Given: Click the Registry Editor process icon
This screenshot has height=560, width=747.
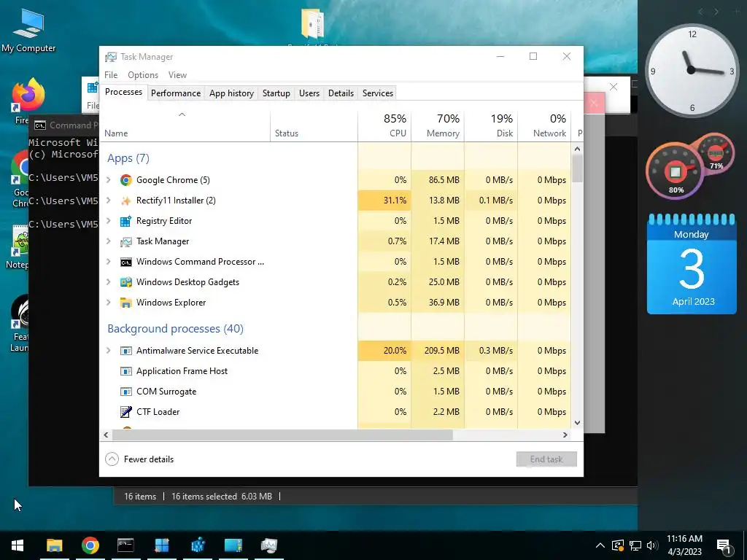Looking at the screenshot, I should point(125,221).
